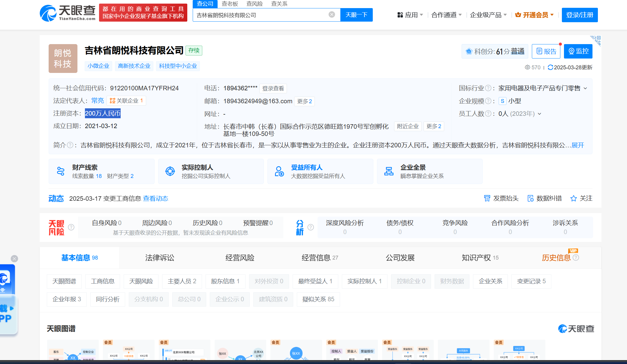The width and height of the screenshot is (627, 364).
Task: Click the 查看动态 link
Action: (155, 198)
